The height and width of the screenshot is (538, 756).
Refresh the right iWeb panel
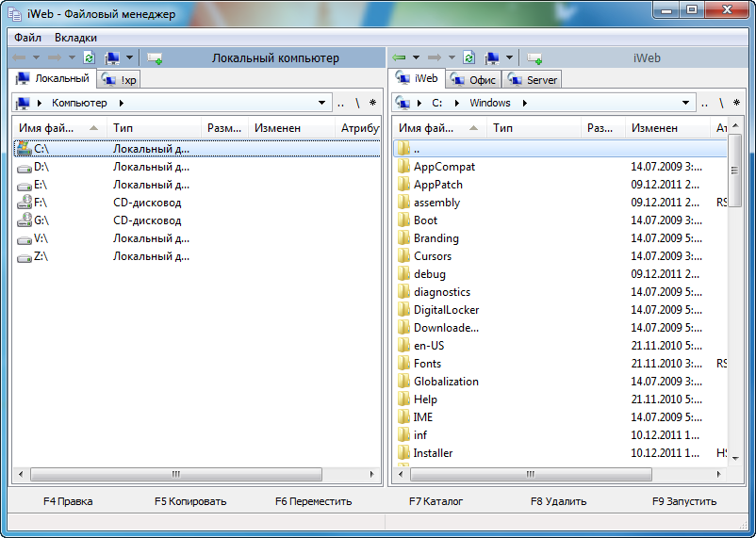[x=468, y=58]
